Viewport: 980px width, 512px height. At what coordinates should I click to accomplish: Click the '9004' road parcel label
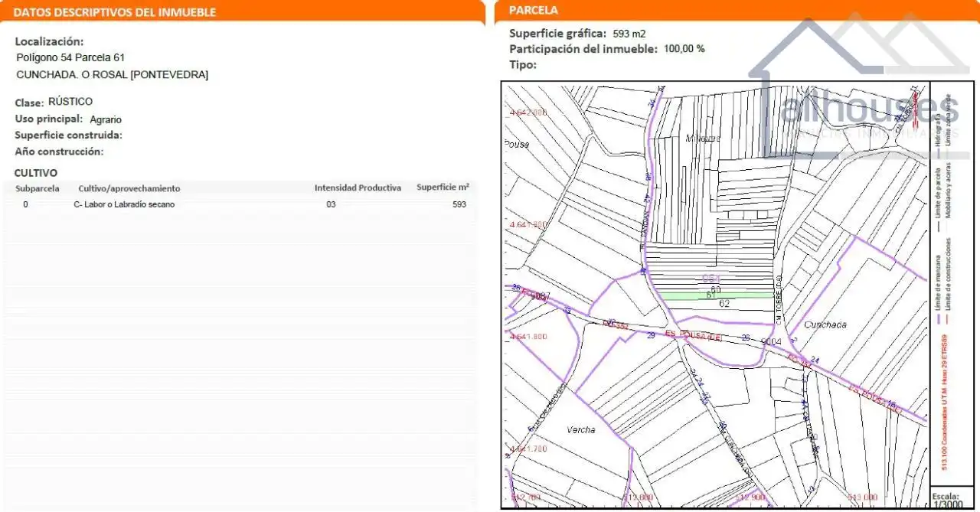[770, 341]
